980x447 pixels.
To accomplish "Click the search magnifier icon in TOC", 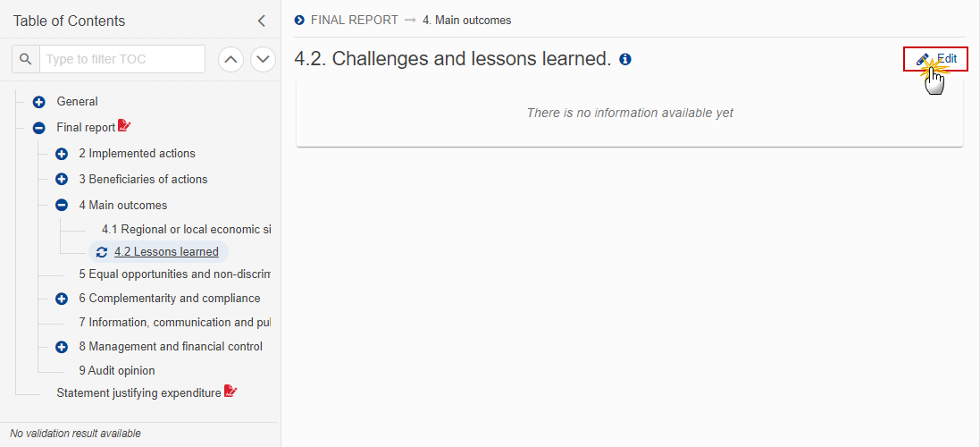I will coord(26,59).
